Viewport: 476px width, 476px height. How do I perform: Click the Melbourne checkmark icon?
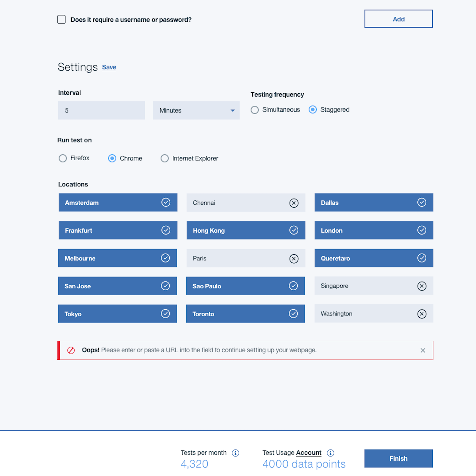pos(165,258)
